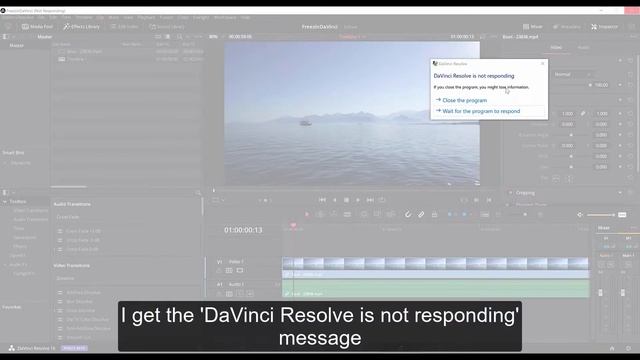
Task: Add a marker with the marker icon
Action: point(464,214)
